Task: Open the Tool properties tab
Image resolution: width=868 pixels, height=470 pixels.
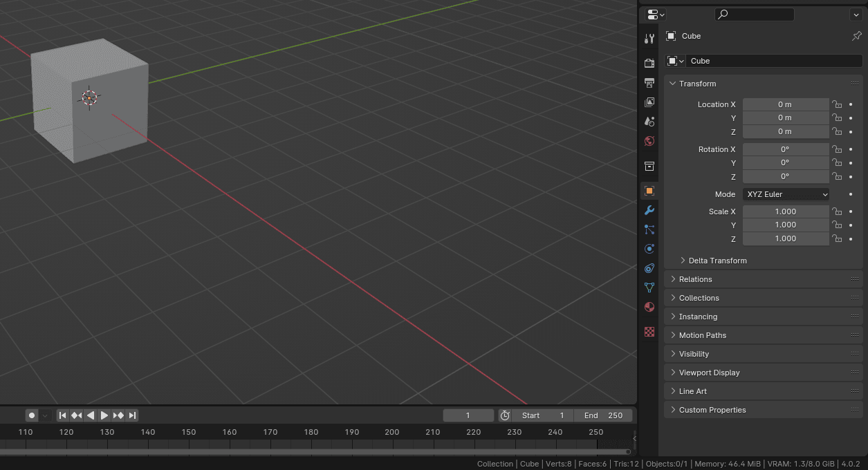Action: pyautogui.click(x=649, y=39)
